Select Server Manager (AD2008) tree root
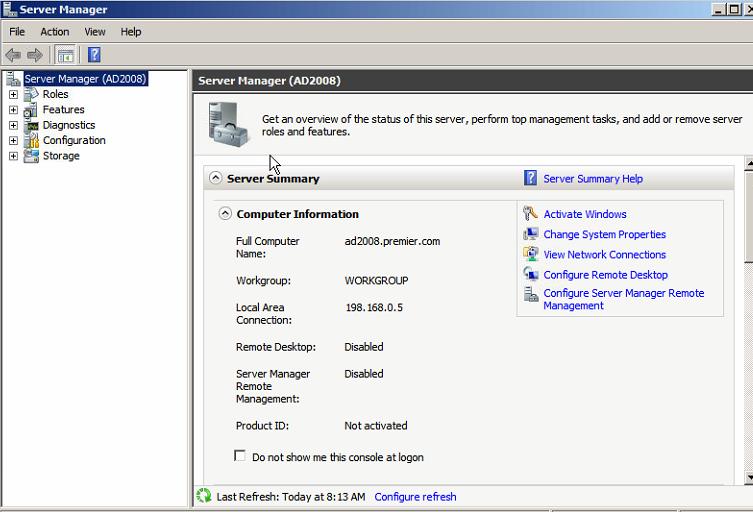753x512 pixels. tap(85, 79)
